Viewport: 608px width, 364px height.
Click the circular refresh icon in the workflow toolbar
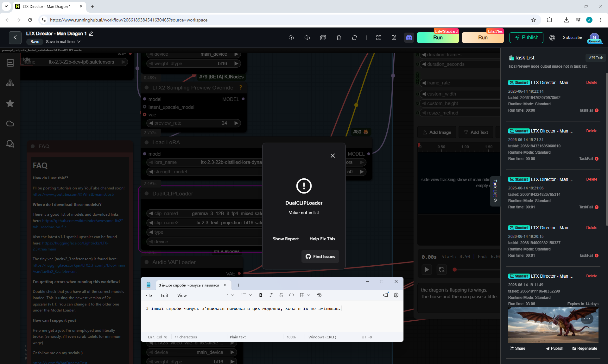pos(355,38)
